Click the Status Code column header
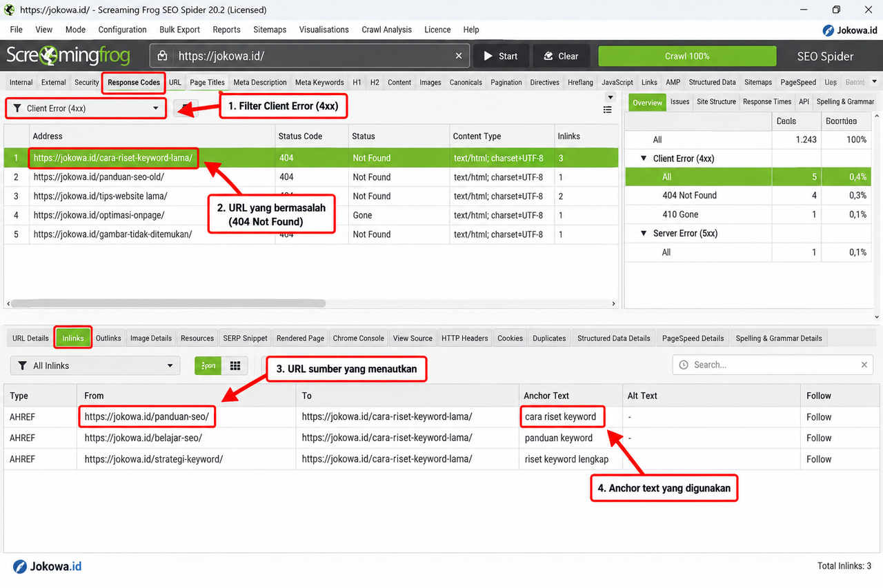 point(310,136)
